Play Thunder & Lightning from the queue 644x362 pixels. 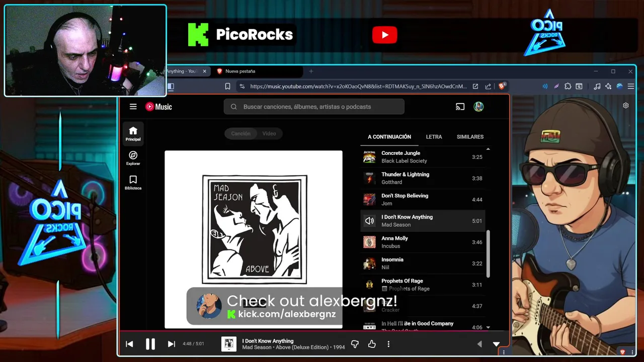click(x=423, y=178)
